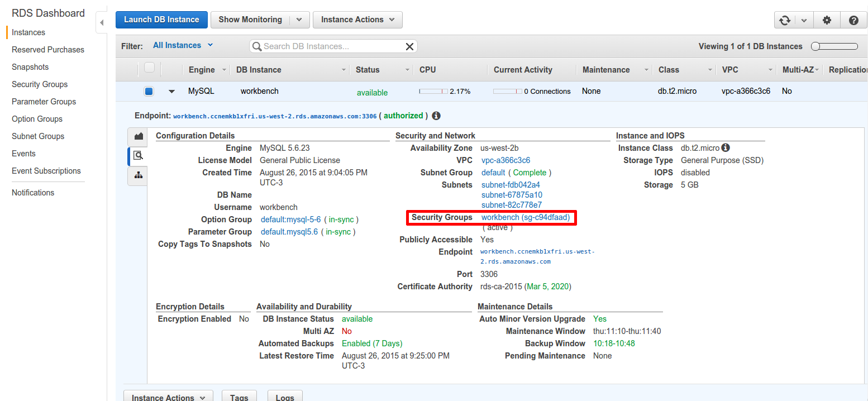The height and width of the screenshot is (401, 868).
Task: Select the workbench instance row checkbox
Action: 149,91
